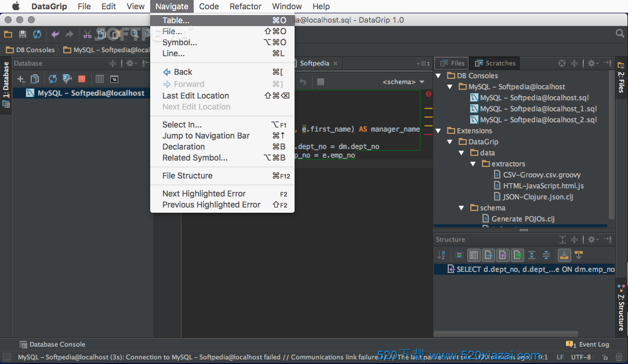Click Collapse All icon in Files panel header

point(574,63)
